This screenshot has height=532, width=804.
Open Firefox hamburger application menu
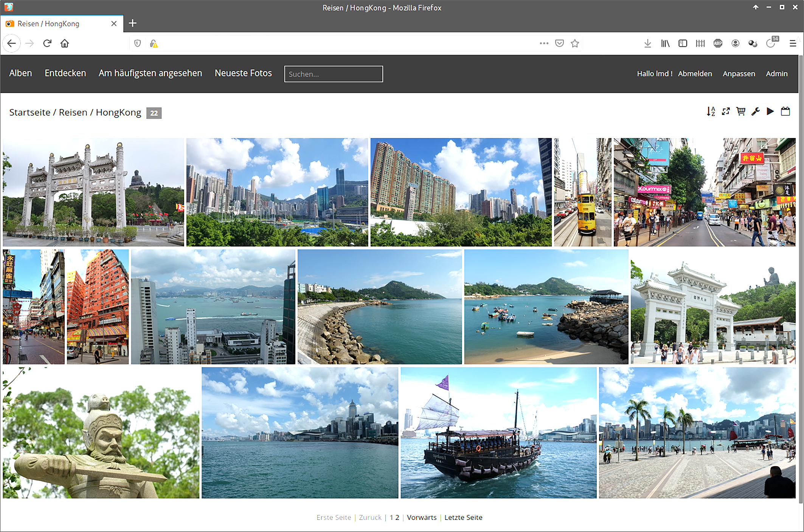point(793,43)
